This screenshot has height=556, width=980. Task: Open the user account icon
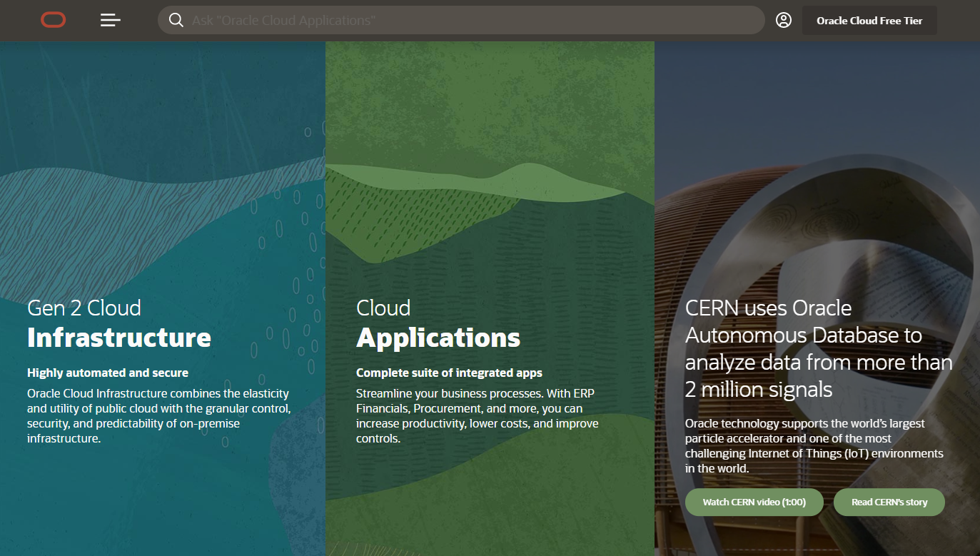point(784,20)
